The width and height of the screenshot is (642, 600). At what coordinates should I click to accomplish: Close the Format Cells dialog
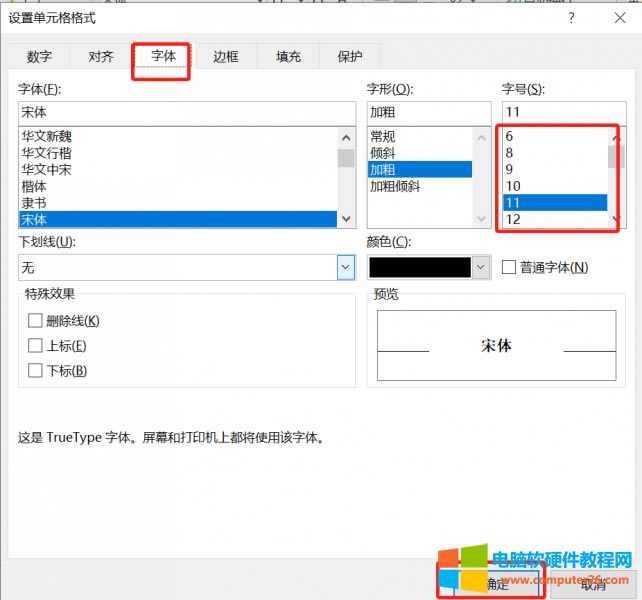(620, 18)
